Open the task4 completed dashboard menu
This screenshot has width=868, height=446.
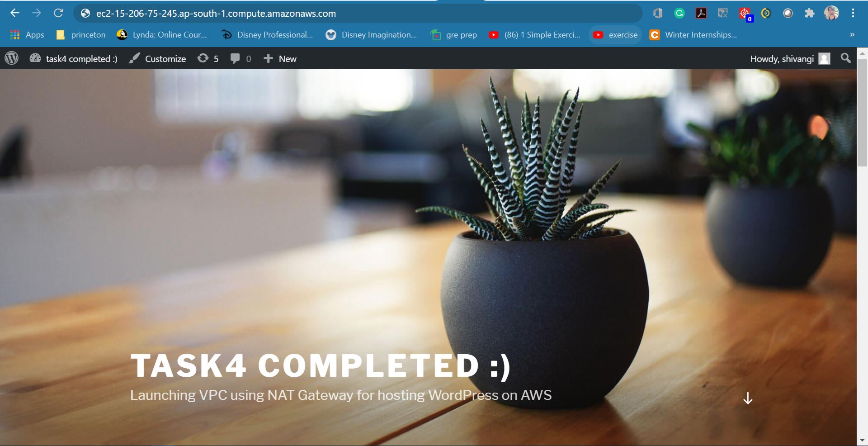coord(73,59)
